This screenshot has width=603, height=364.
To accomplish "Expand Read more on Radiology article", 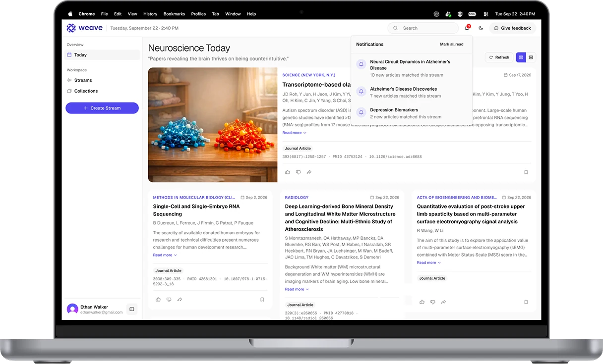I will (297, 289).
